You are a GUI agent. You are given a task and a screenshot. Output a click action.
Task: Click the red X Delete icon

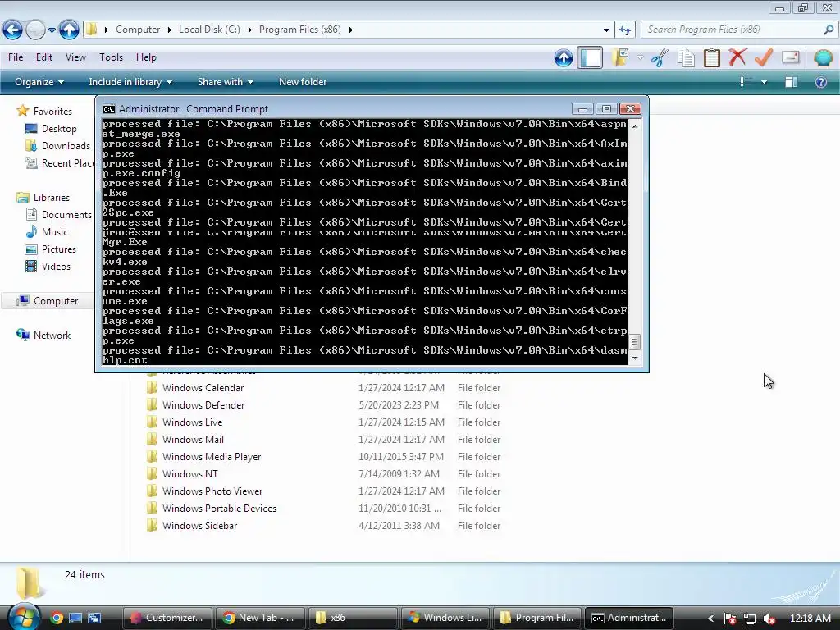(737, 57)
